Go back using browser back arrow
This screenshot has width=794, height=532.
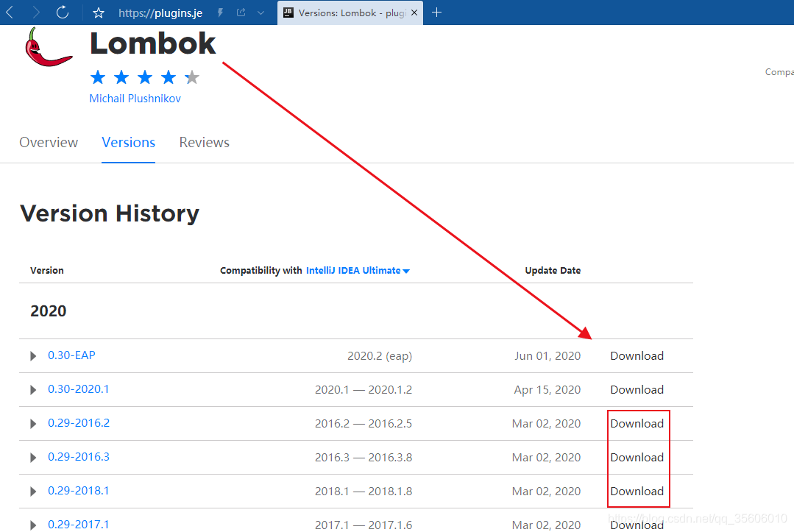[9, 13]
